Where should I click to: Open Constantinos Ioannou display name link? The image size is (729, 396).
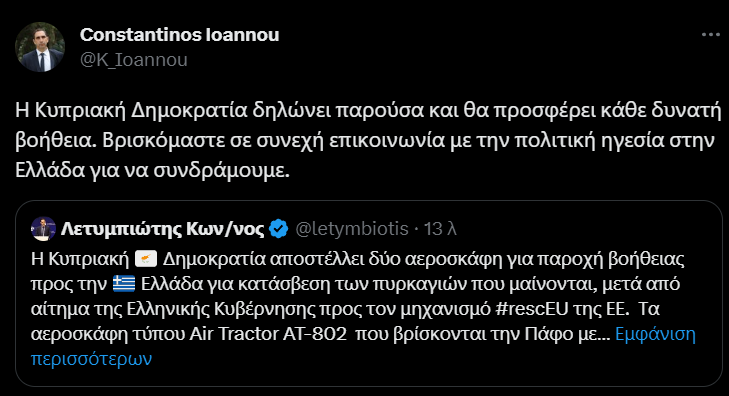click(x=179, y=35)
